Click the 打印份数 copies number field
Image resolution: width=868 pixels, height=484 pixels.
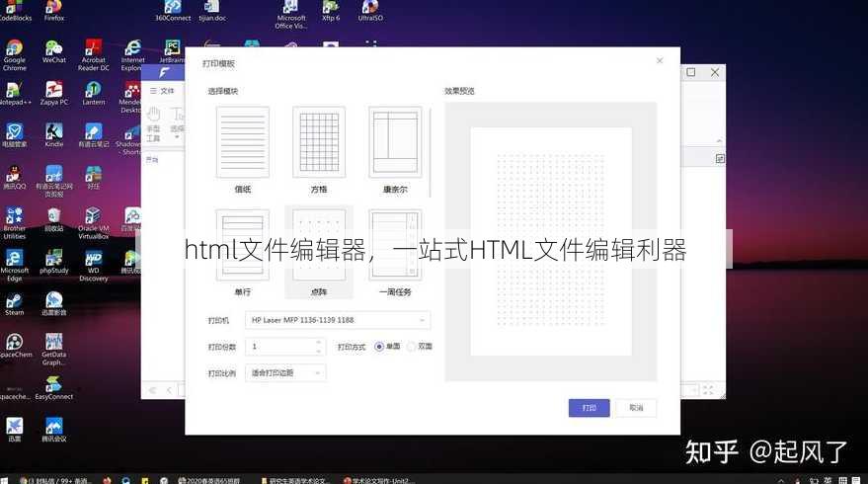284,347
